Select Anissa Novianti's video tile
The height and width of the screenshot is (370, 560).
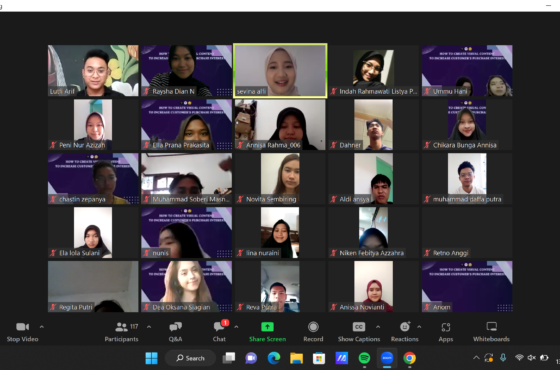(374, 286)
